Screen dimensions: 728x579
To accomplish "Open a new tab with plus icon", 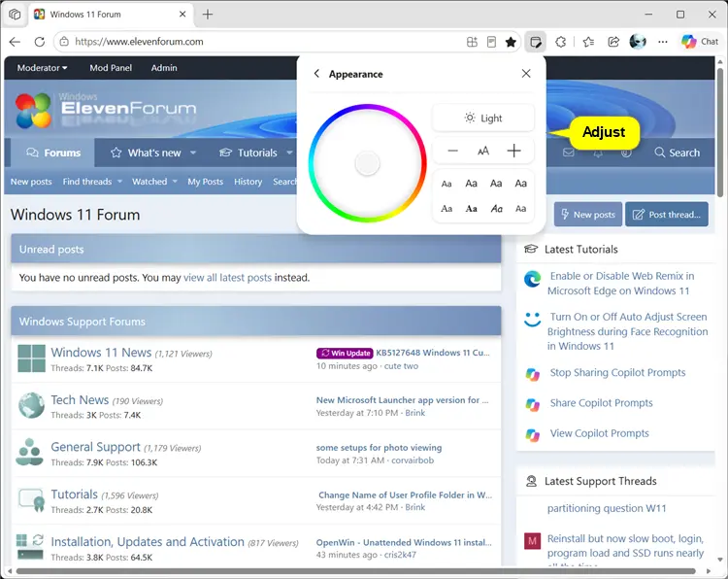I will tap(208, 15).
